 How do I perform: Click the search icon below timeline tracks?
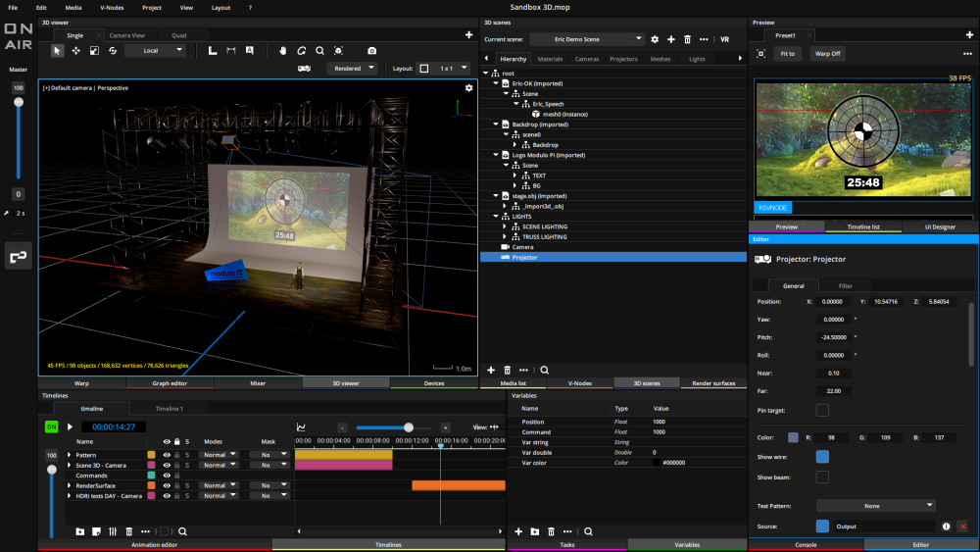coord(182,531)
